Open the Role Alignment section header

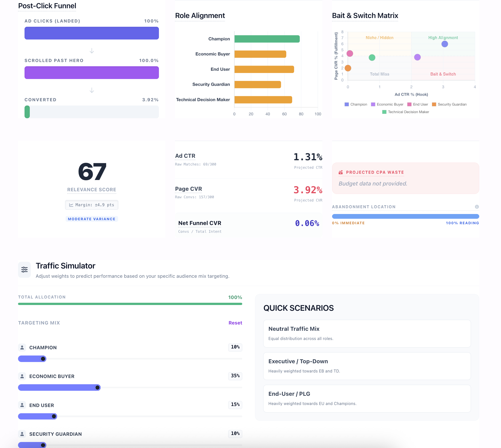pos(200,15)
